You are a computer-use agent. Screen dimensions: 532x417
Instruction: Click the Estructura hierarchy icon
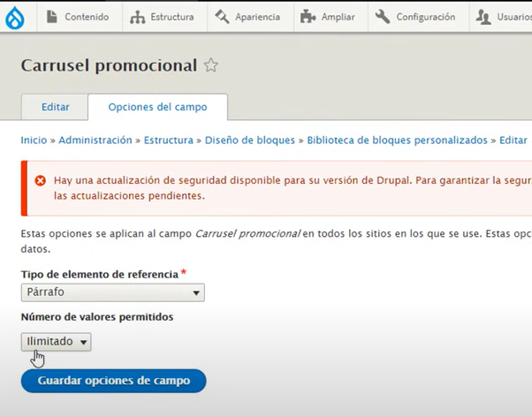coord(137,17)
